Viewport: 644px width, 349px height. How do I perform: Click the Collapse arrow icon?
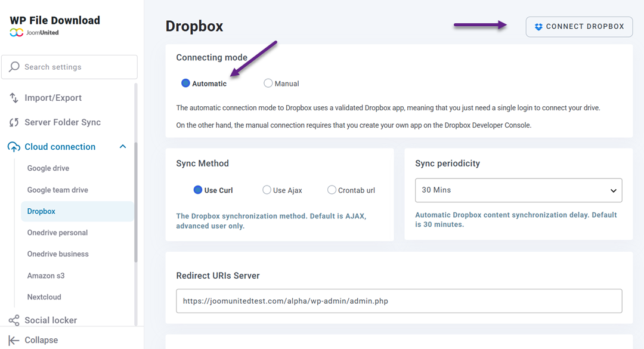pos(14,340)
